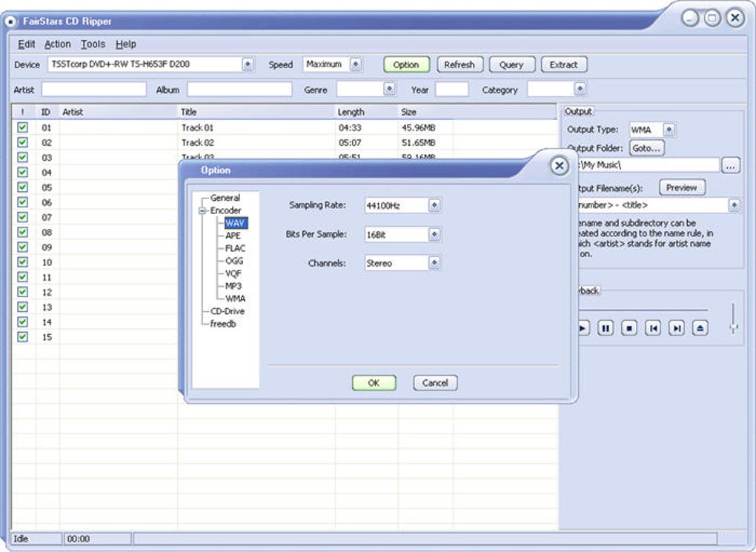
Task: Click the Option toolbar button
Action: click(x=406, y=64)
